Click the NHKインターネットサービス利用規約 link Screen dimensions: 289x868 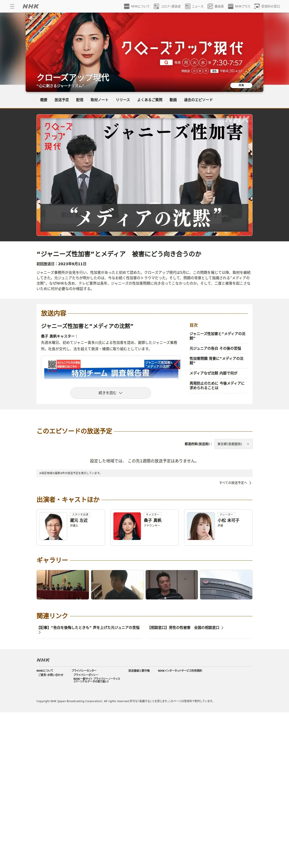180,671
